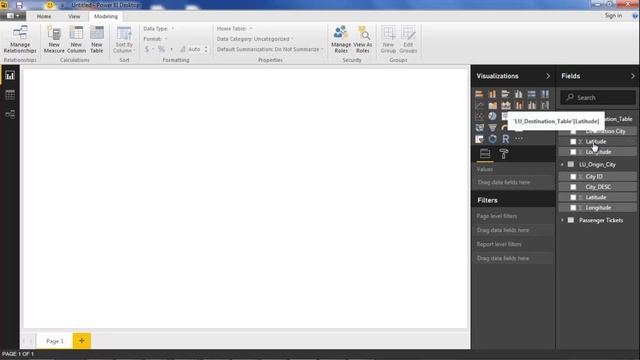Switch to the View ribbon tab
The height and width of the screenshot is (360, 640).
point(74,16)
